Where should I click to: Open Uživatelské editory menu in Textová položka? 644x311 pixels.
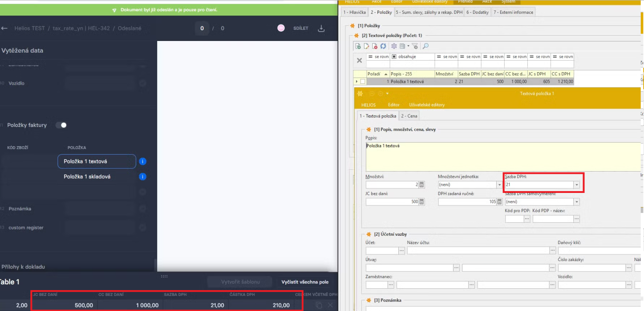click(x=427, y=105)
